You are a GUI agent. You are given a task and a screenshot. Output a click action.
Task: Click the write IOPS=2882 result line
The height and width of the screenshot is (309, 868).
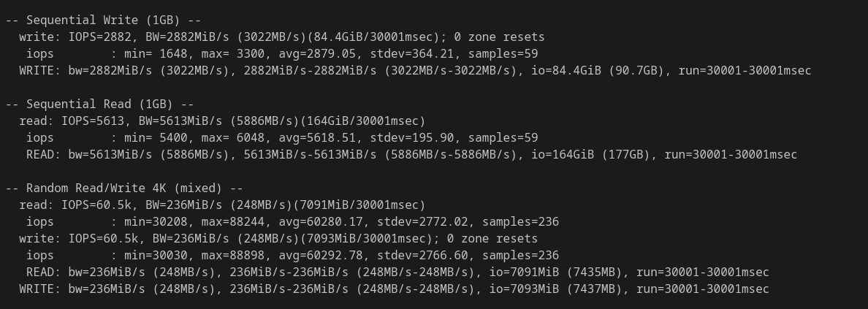[x=282, y=37]
